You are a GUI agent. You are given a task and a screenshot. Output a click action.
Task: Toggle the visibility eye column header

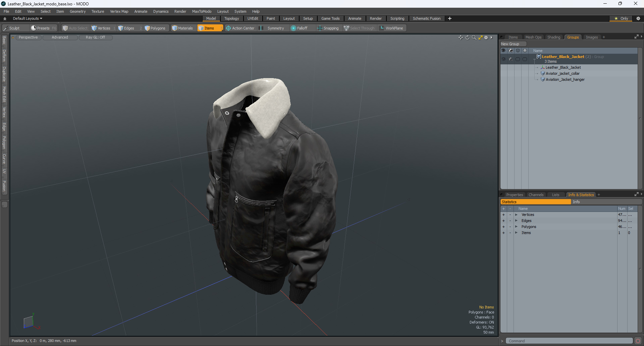(503, 51)
